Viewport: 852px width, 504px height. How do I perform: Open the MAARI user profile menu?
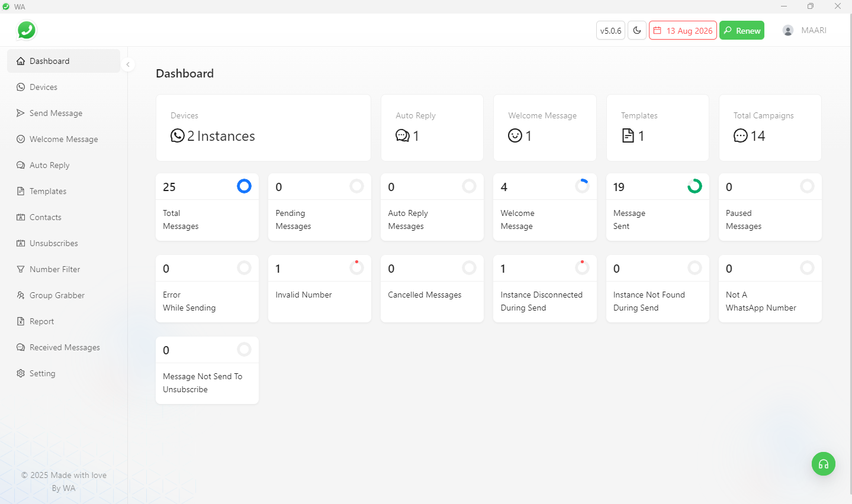(x=805, y=30)
